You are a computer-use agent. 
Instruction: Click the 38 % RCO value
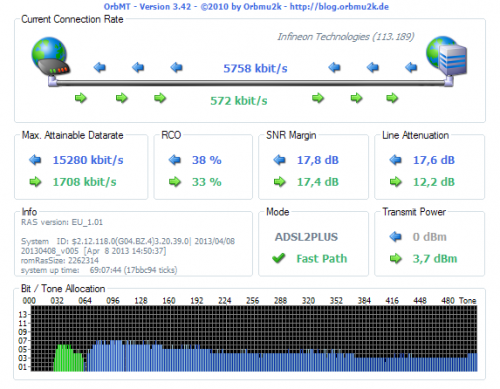click(207, 160)
